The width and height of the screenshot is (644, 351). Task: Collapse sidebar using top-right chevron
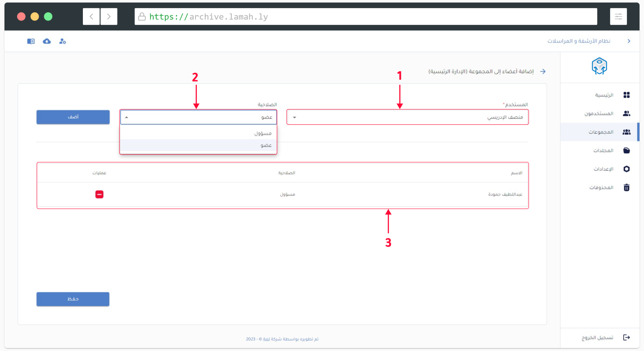pyautogui.click(x=629, y=41)
